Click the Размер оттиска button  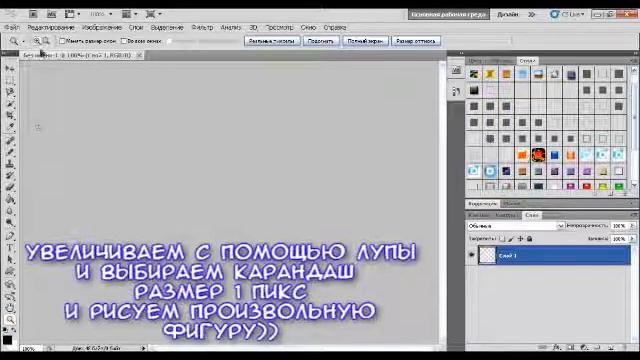tap(416, 41)
